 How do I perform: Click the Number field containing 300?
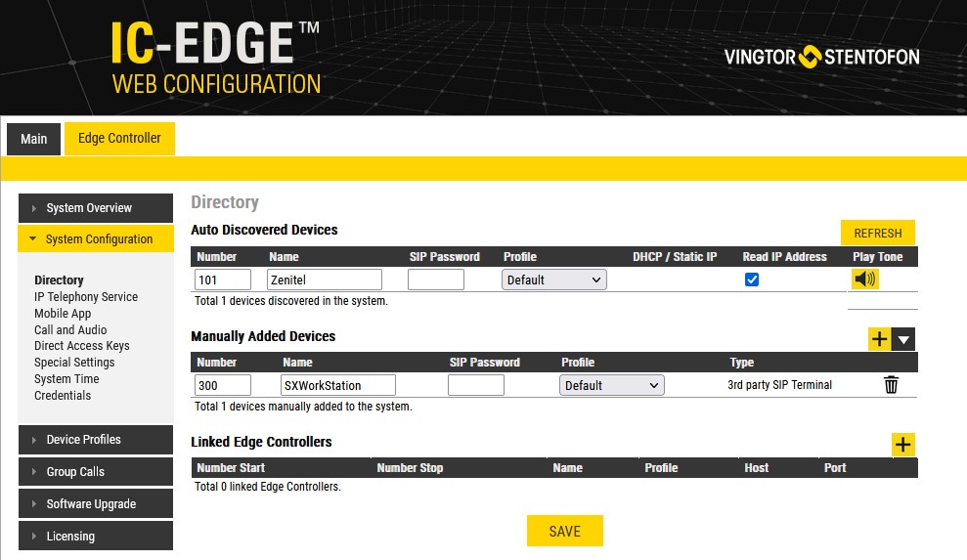(x=223, y=385)
